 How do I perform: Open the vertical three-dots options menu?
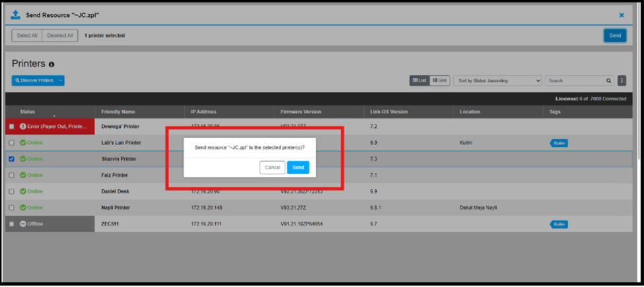(622, 80)
